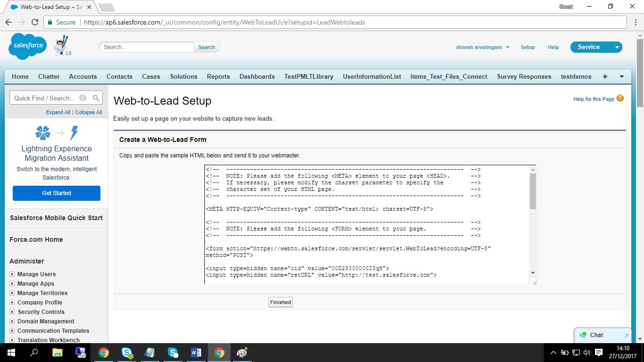Pop out the Chat widget arrow
The width and height of the screenshot is (644, 362).
626,336
